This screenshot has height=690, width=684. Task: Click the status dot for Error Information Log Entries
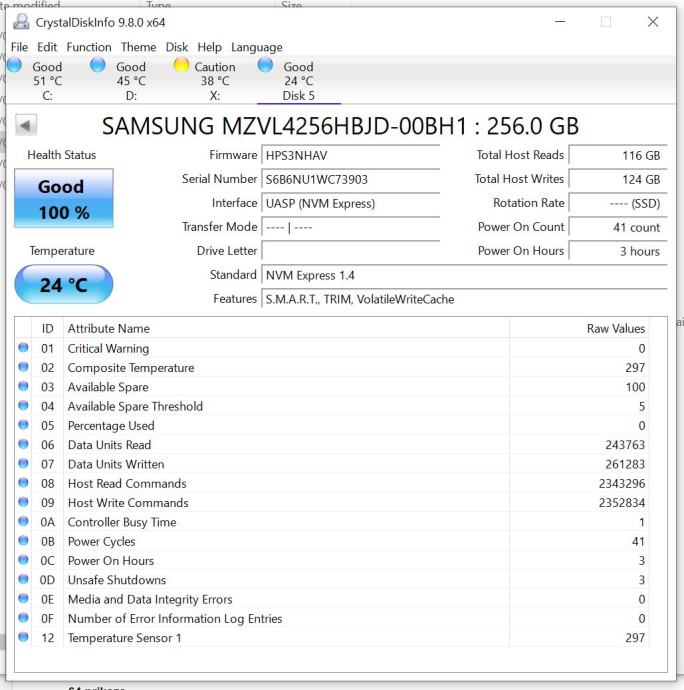coord(23,618)
